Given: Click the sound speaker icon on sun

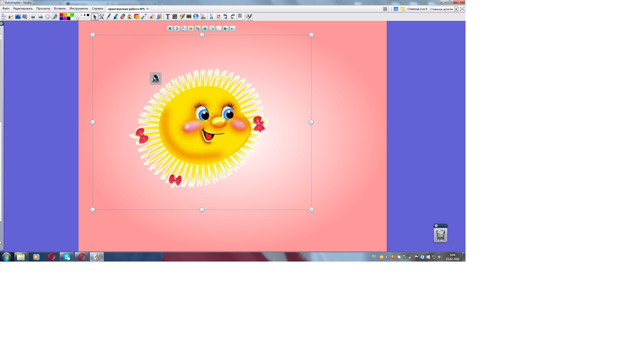Looking at the screenshot, I should [155, 79].
